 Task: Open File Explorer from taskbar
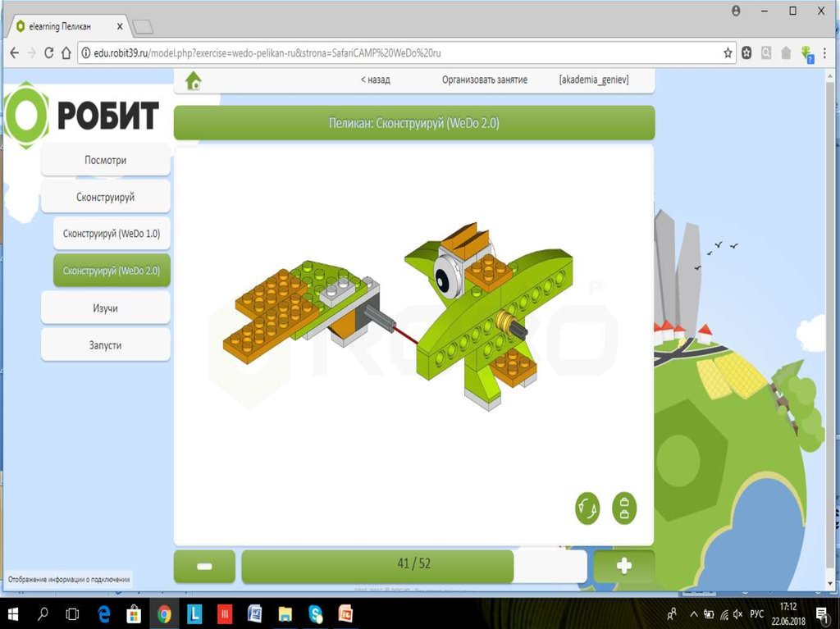pyautogui.click(x=285, y=614)
